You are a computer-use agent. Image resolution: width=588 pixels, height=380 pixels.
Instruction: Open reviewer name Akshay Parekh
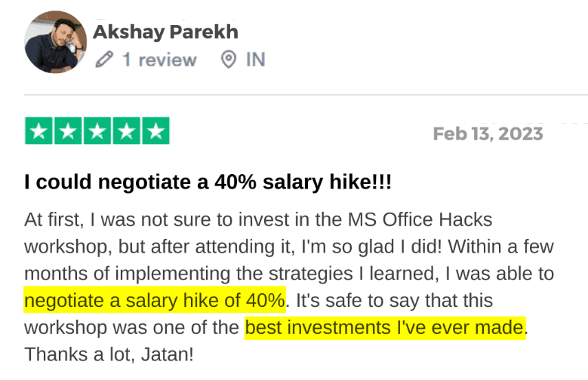[165, 32]
